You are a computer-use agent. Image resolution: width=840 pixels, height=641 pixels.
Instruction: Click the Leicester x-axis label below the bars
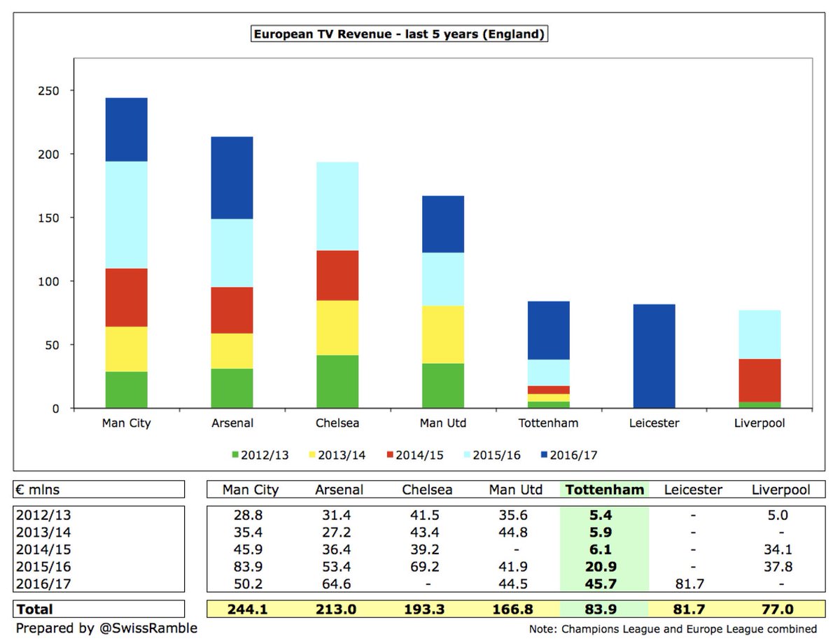pyautogui.click(x=654, y=424)
